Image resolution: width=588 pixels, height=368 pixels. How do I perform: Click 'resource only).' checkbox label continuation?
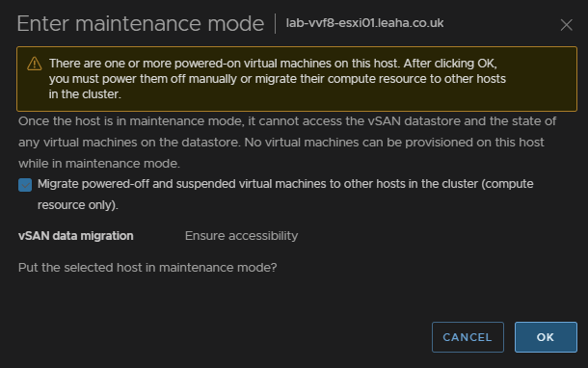click(78, 205)
